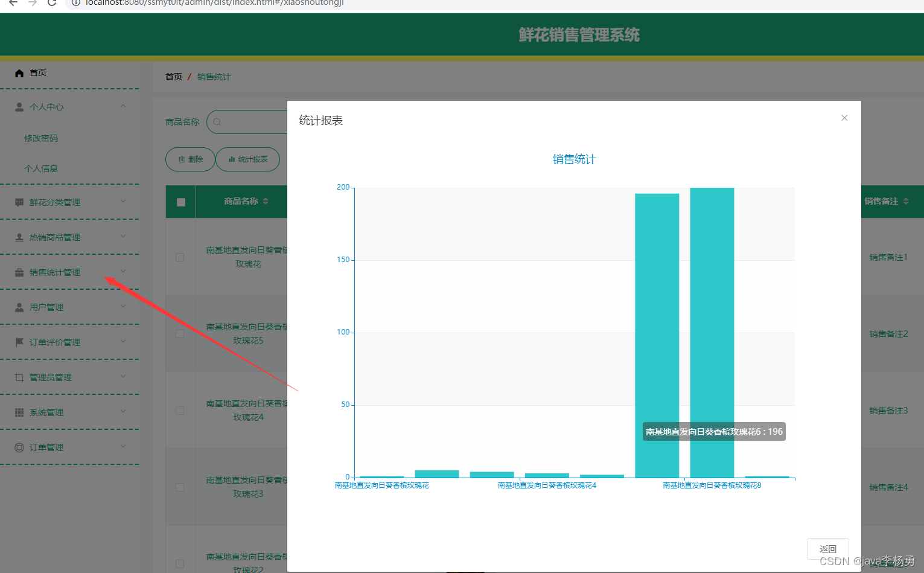924x573 pixels.
Task: Click the 删除 button
Action: (190, 159)
